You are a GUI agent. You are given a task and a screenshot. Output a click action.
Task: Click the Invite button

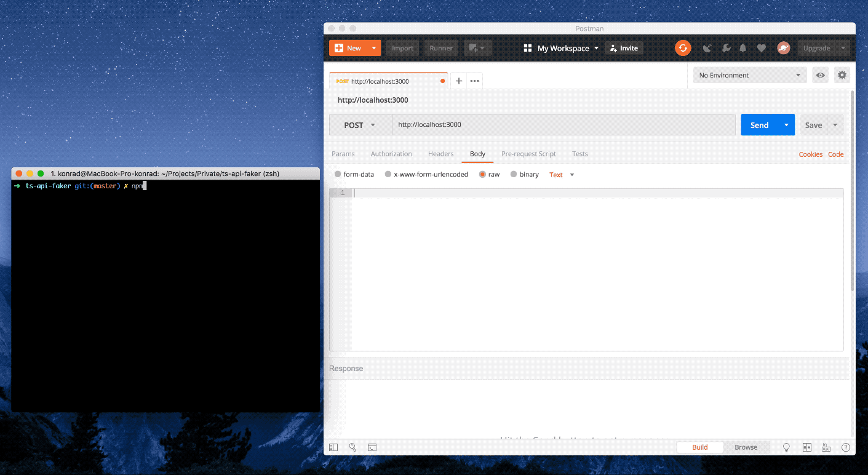coord(624,48)
